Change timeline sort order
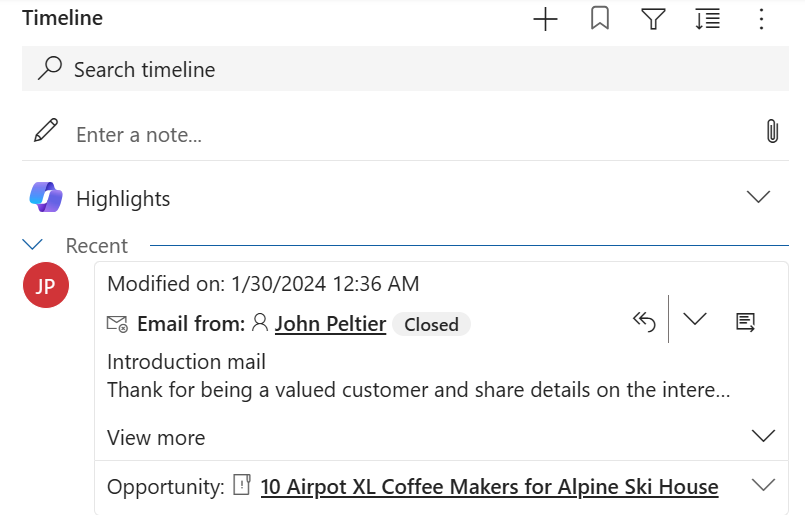The width and height of the screenshot is (805, 515). pyautogui.click(x=707, y=19)
